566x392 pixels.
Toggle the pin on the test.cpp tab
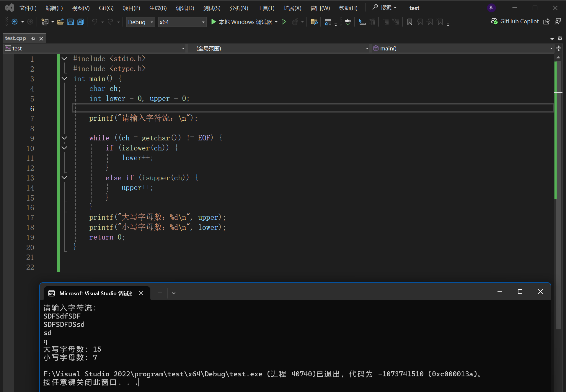33,39
